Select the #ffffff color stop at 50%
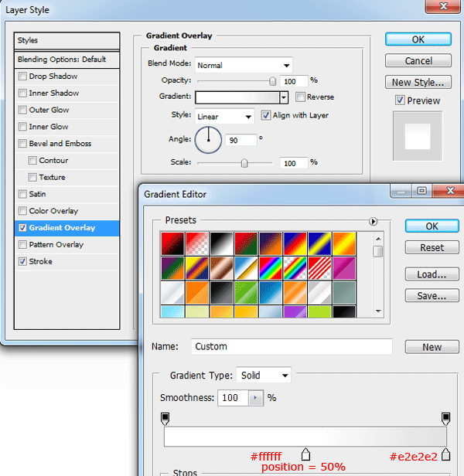464x476 pixels. 306,454
